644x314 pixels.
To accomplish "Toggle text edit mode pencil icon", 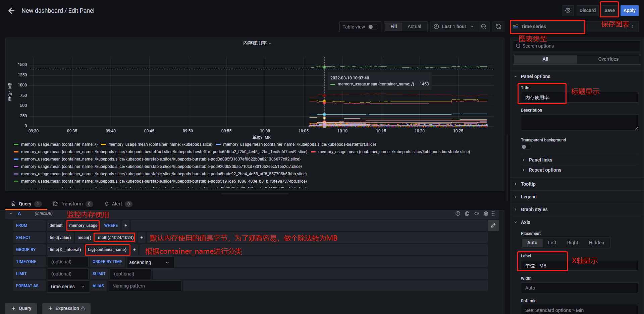I will point(493,226).
